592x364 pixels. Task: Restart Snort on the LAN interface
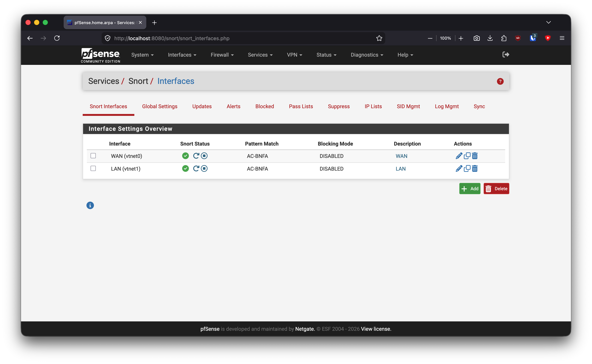pos(196,169)
